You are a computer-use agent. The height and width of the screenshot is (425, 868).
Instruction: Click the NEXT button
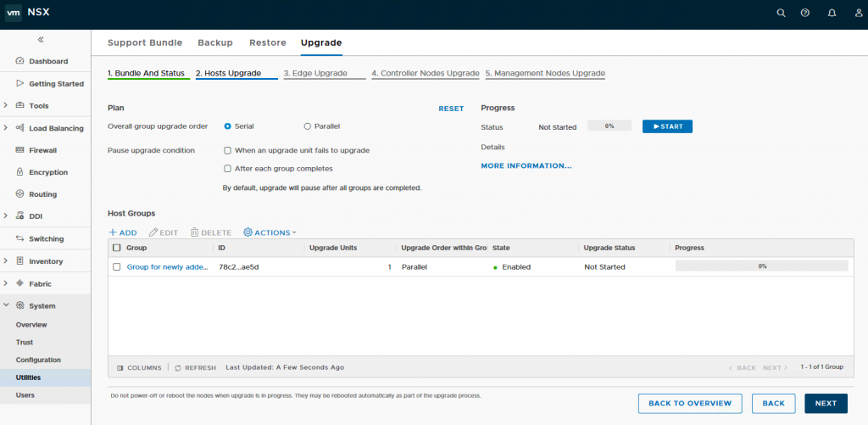click(x=826, y=404)
